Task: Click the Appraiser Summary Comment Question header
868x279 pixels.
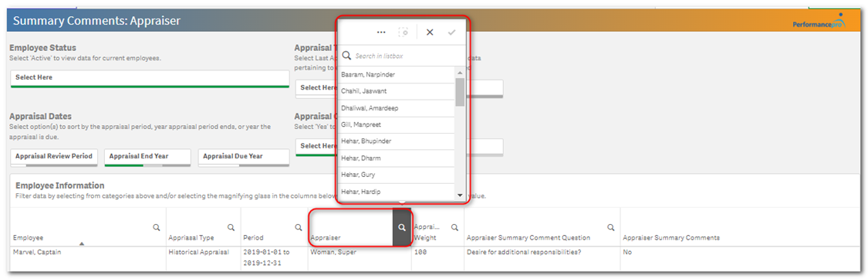Action: coord(528,237)
